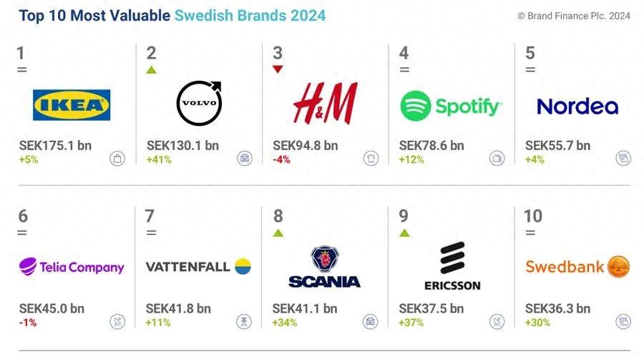Click the telecom icon under Ericsson
The image size is (644, 359).
pos(497,321)
